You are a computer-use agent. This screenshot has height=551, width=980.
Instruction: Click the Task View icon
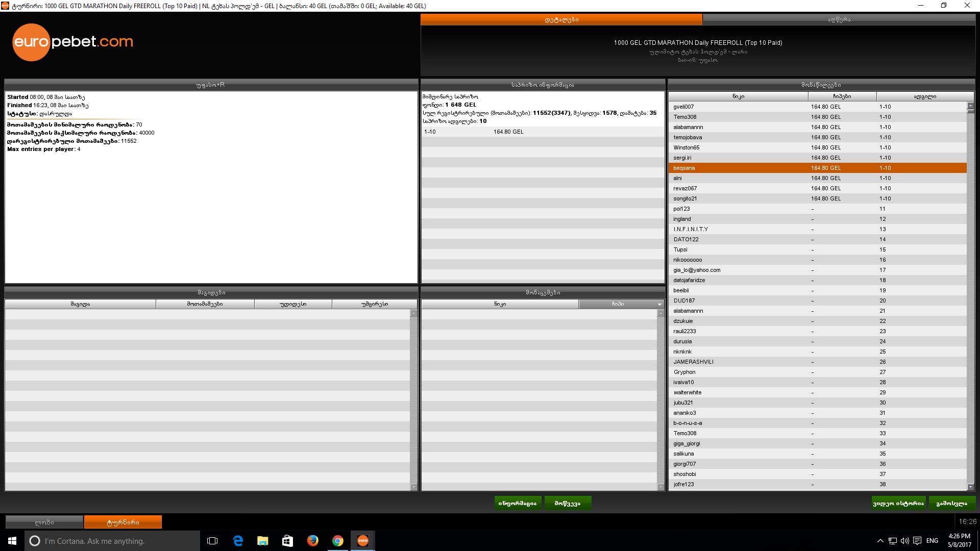click(212, 541)
